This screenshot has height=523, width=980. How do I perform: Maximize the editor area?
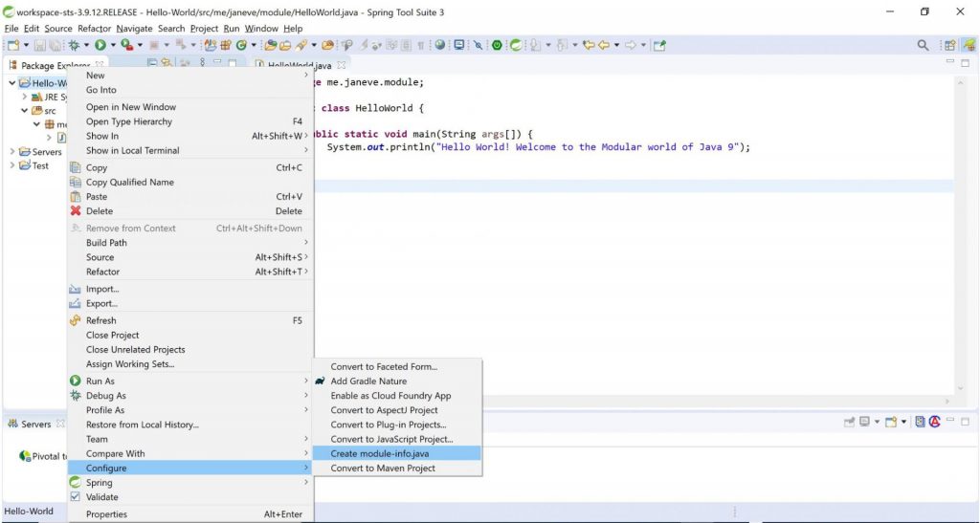click(965, 63)
